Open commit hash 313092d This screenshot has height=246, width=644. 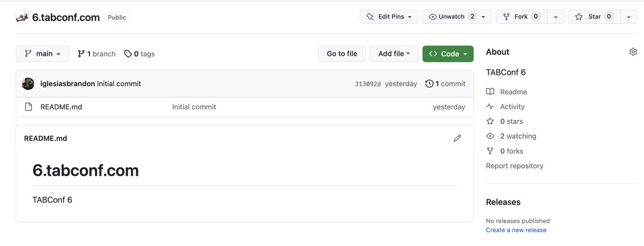click(368, 84)
